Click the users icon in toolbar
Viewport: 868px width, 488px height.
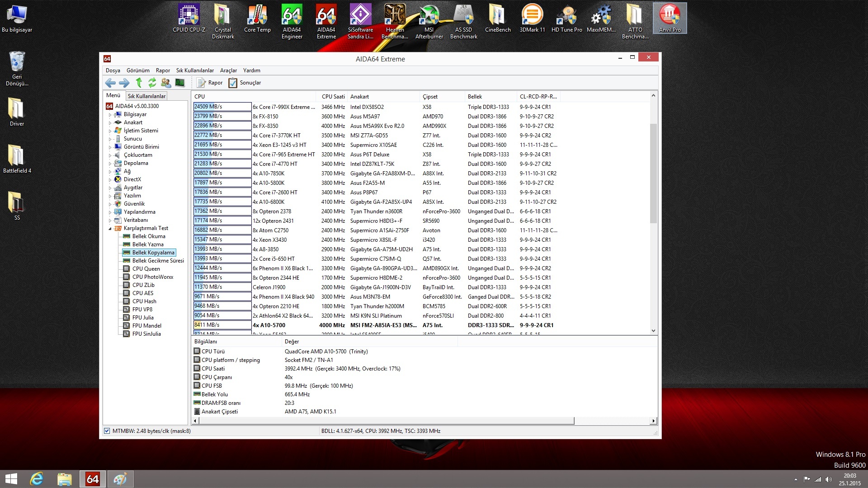(166, 83)
